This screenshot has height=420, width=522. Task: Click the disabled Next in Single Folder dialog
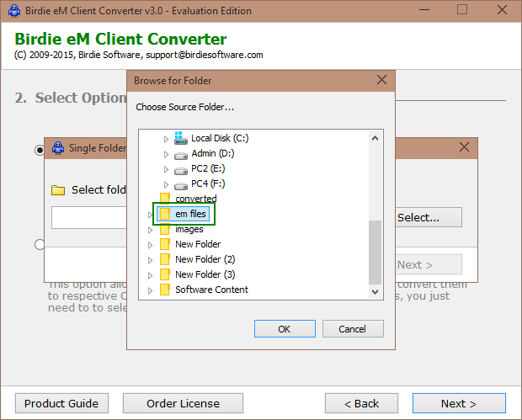[x=429, y=264]
